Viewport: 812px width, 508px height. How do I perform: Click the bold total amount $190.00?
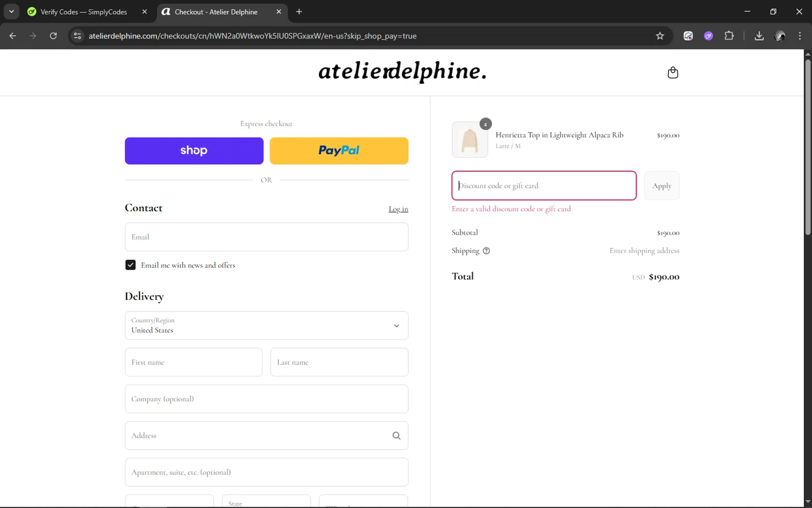(664, 277)
